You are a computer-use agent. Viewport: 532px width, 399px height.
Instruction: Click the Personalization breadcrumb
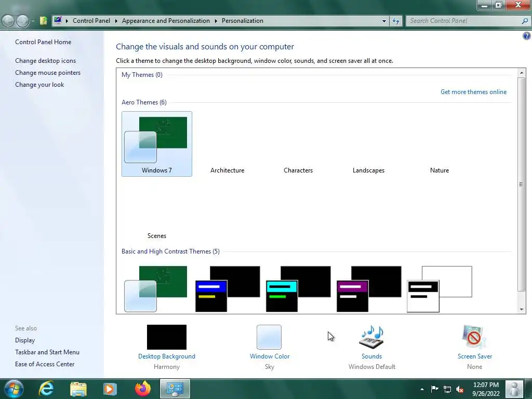(242, 21)
